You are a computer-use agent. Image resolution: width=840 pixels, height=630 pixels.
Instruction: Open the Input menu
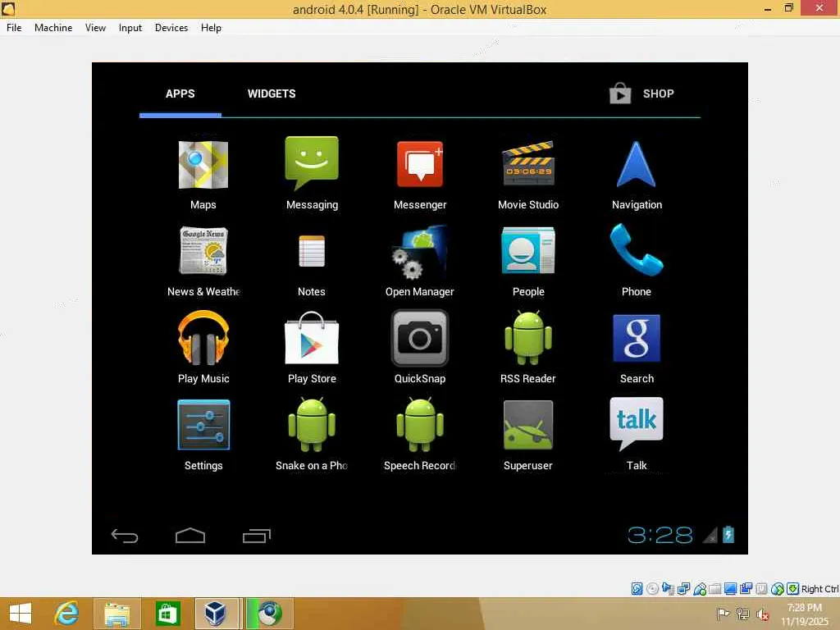point(130,28)
